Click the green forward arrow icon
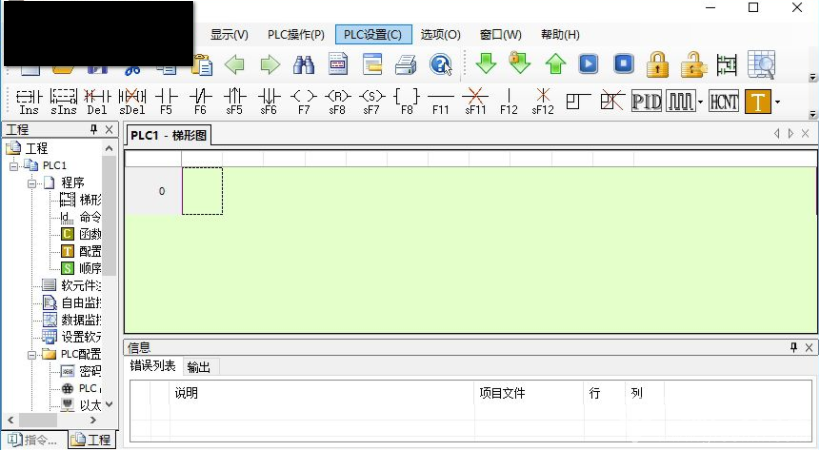 270,65
